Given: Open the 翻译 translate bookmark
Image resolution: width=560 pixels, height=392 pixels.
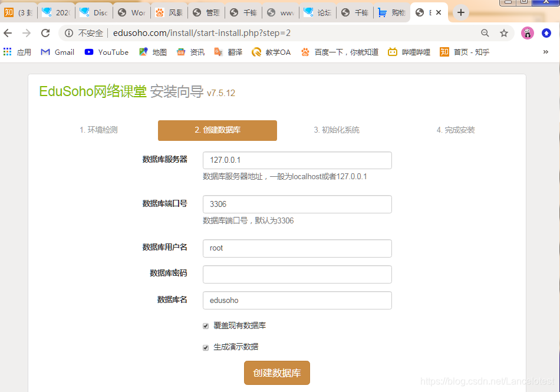Looking at the screenshot, I should click(x=228, y=52).
